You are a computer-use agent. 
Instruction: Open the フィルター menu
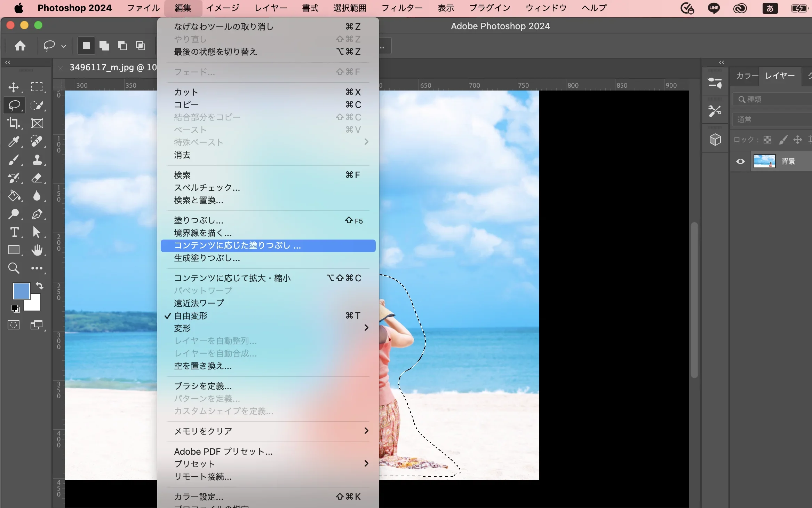click(x=402, y=8)
